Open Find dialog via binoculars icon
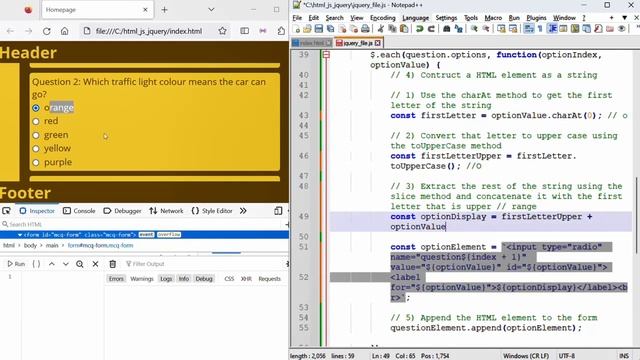 pos(447,29)
